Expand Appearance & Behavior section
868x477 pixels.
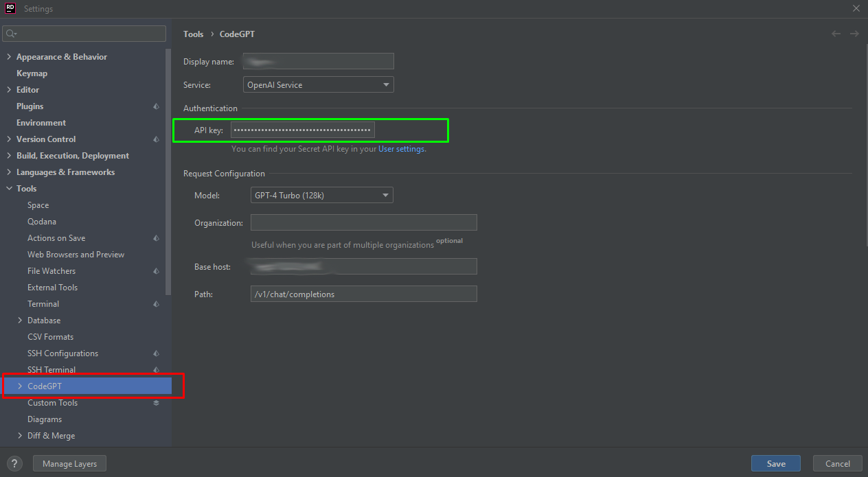[9, 57]
